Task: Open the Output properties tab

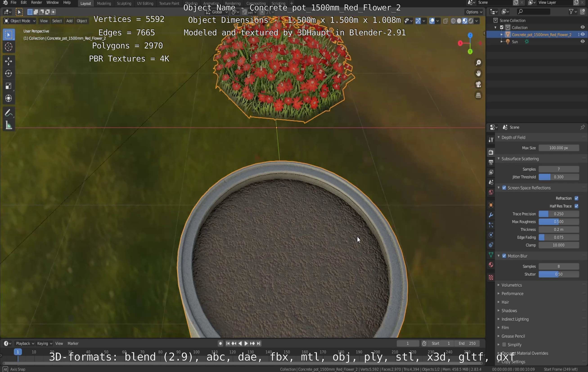Action: pos(491,162)
